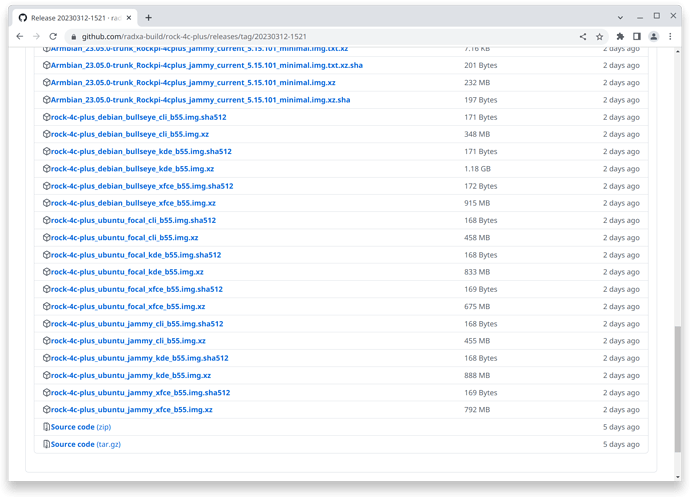Viewport: 690px width, 497px height.
Task: Share this page via share icon
Action: [x=583, y=37]
